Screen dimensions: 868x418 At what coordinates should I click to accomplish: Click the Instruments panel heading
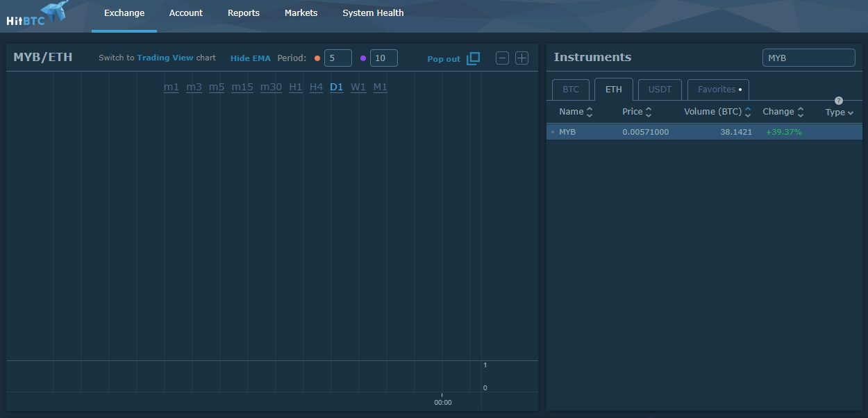[x=593, y=57]
